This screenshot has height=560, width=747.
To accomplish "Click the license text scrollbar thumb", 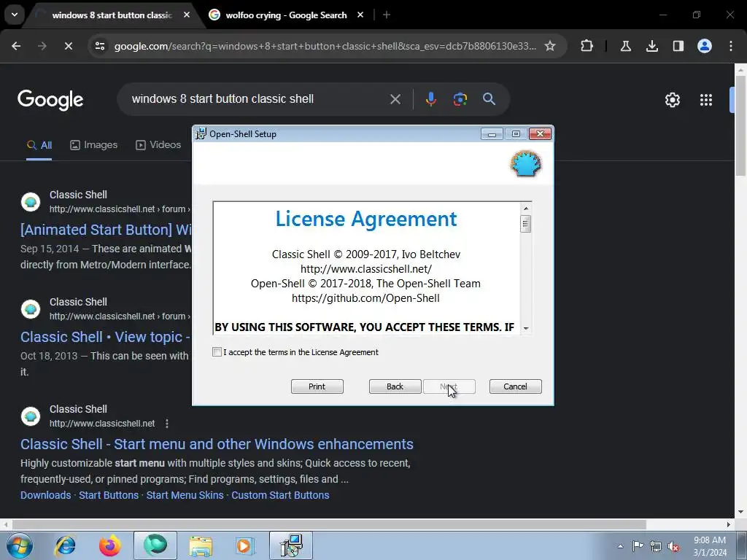I will (525, 224).
